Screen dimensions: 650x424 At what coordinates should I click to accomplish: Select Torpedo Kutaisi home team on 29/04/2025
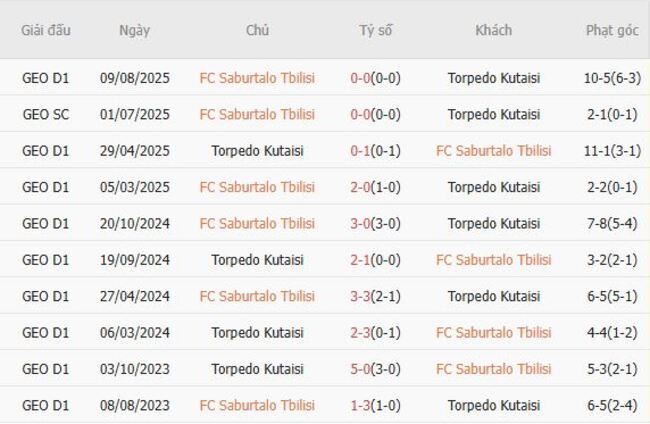click(257, 151)
